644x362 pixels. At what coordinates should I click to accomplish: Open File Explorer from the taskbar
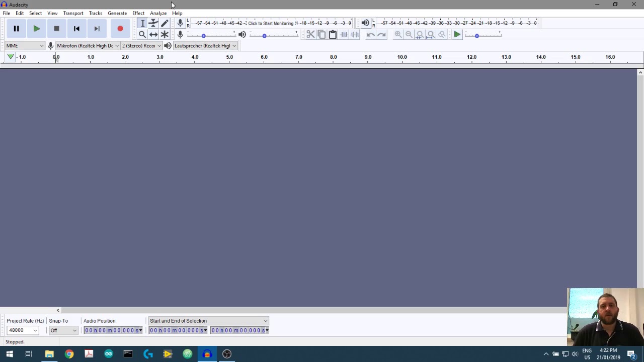(x=49, y=354)
